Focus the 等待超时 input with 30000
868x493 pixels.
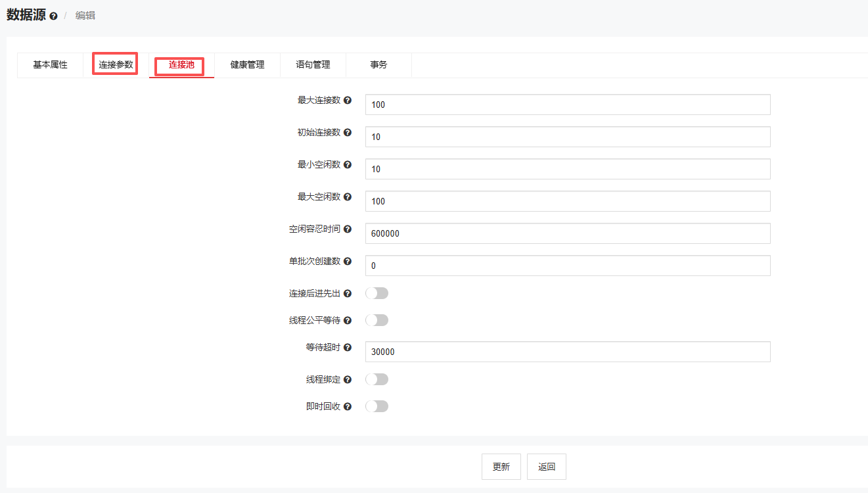click(568, 352)
